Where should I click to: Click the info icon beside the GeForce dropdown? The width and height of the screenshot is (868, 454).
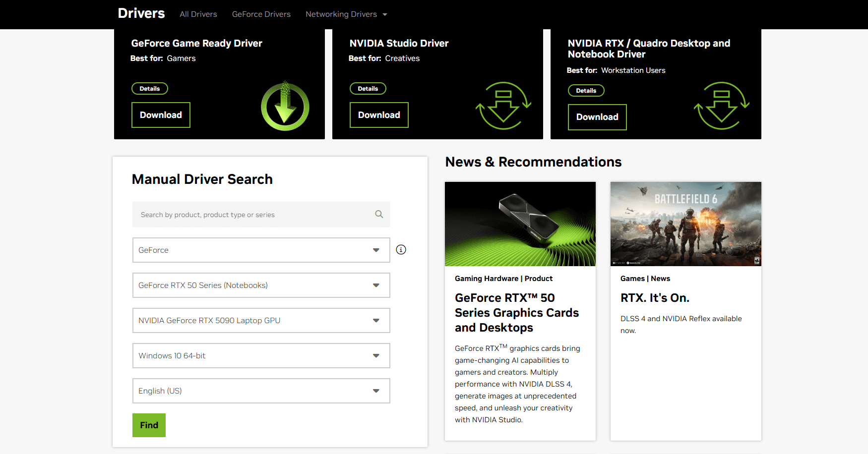401,250
